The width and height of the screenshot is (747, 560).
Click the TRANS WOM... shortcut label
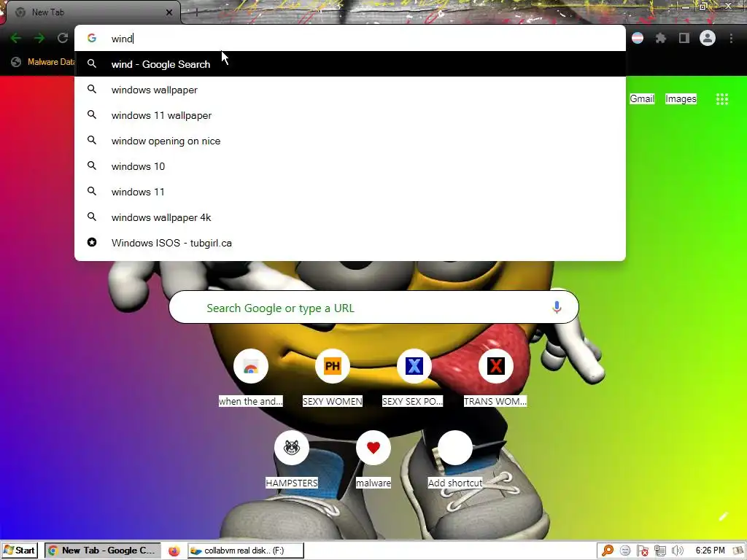[x=495, y=402]
